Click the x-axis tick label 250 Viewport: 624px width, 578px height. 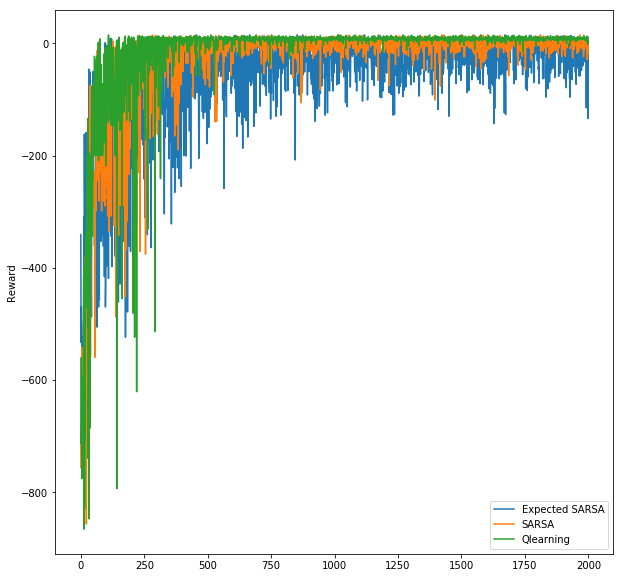tap(144, 565)
